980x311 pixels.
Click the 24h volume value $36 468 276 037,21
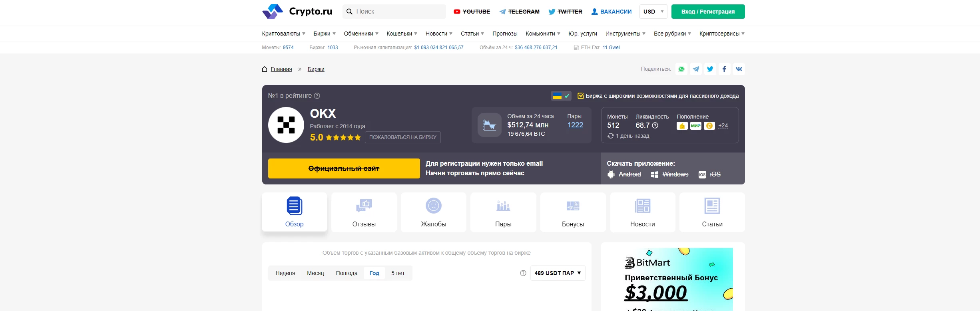[x=536, y=48]
